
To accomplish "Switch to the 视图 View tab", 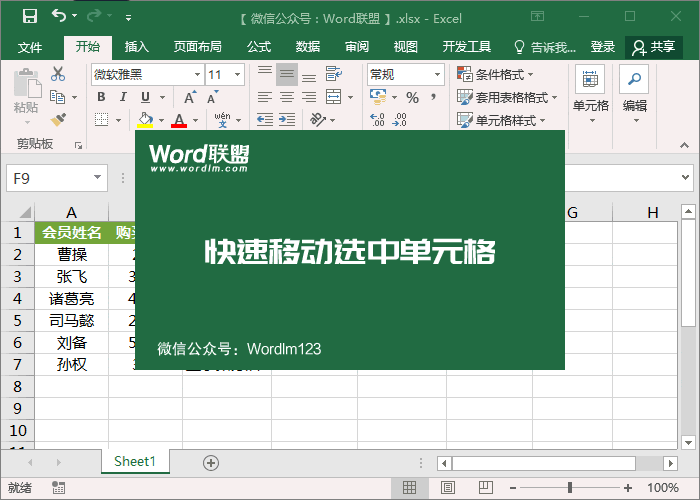I will pos(406,47).
